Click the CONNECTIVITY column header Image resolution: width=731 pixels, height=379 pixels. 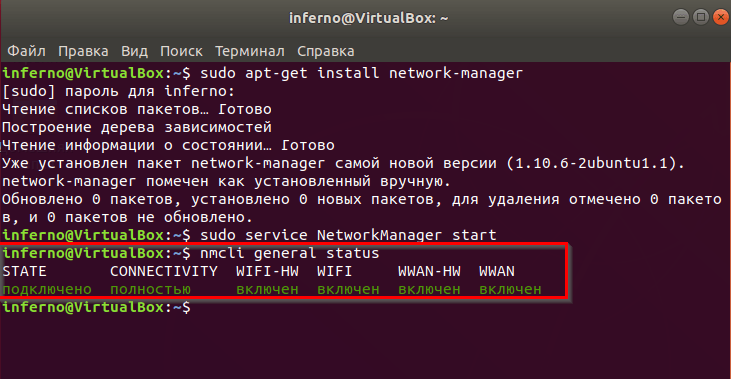(x=164, y=271)
